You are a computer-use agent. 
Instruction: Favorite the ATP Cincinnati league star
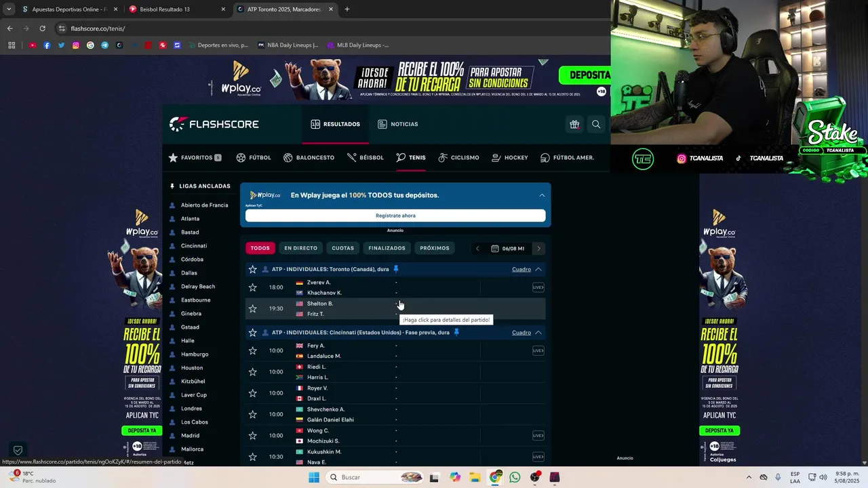253,332
